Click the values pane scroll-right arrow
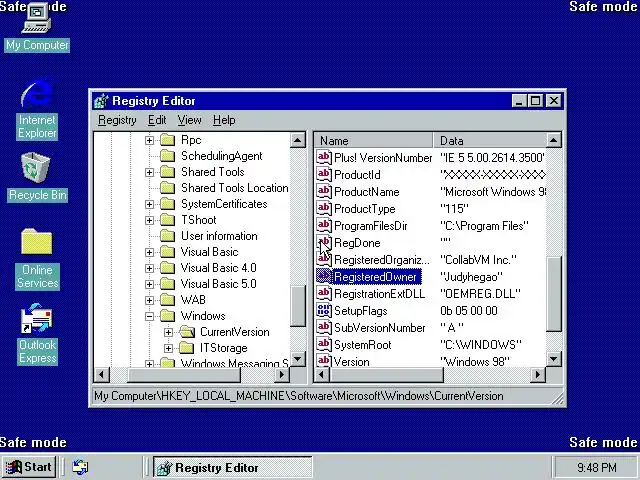This screenshot has height=480, width=640. (538, 374)
